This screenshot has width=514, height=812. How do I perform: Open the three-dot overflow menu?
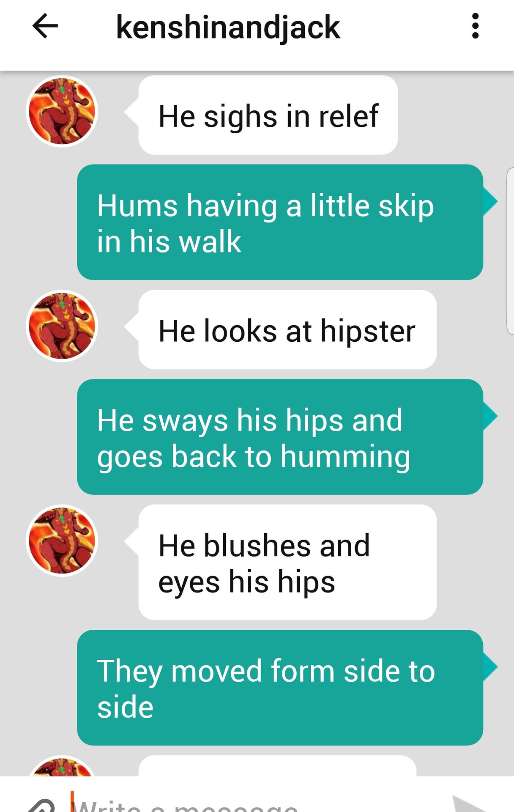pos(476,26)
